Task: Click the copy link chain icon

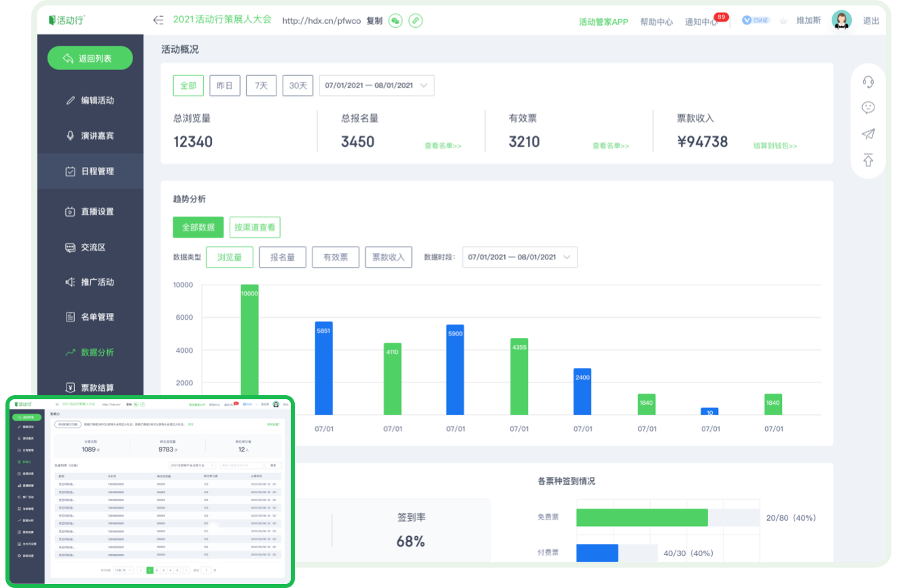Action: click(x=415, y=20)
